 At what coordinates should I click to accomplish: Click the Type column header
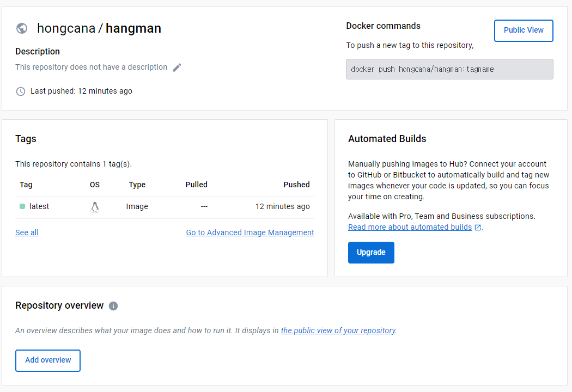pos(137,185)
